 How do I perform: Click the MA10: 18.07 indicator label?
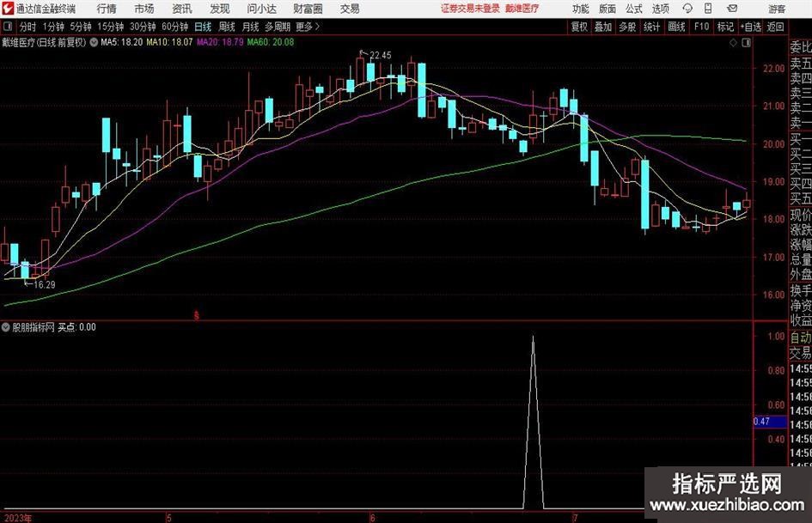coord(170,42)
